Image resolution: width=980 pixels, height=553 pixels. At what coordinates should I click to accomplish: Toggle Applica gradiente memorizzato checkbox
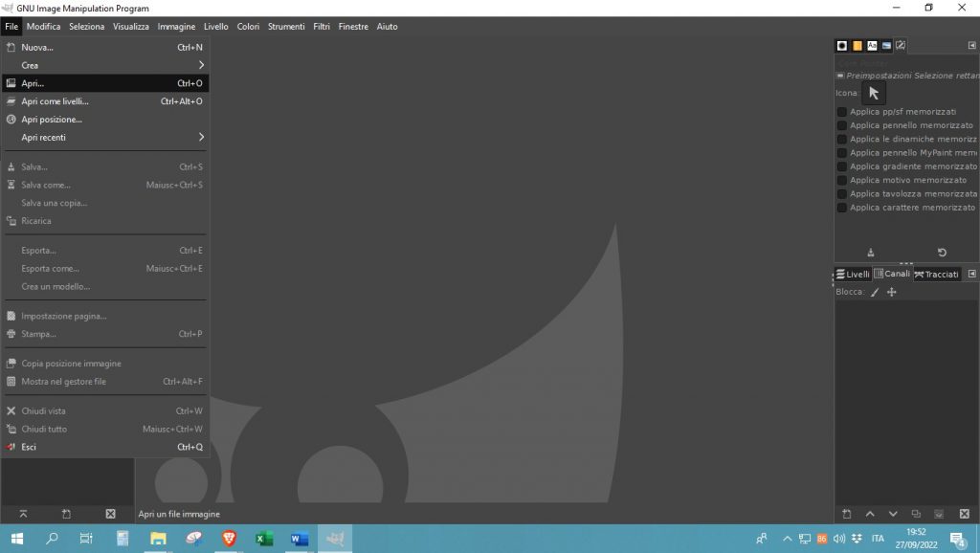(842, 166)
